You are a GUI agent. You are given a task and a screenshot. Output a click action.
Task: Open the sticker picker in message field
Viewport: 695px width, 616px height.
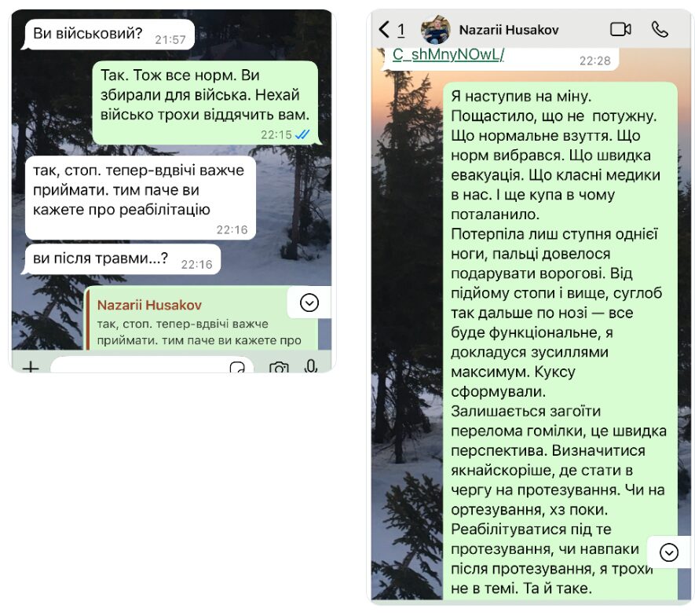(237, 368)
